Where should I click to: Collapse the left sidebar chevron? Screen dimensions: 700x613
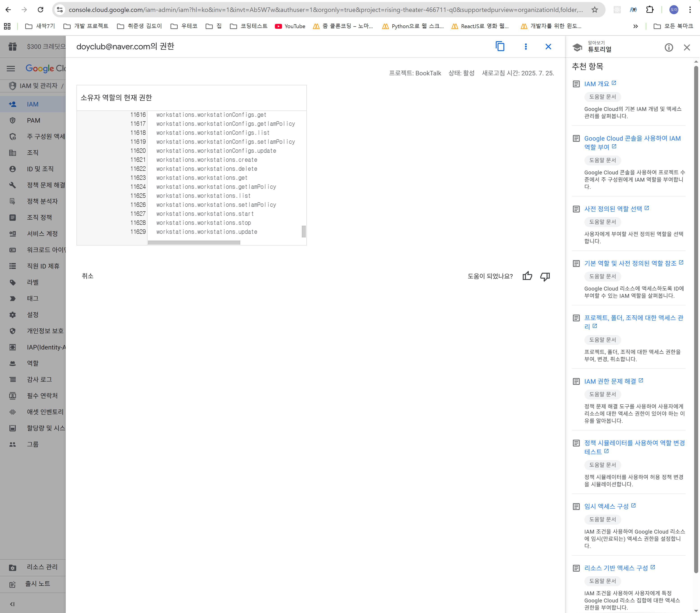[12, 604]
